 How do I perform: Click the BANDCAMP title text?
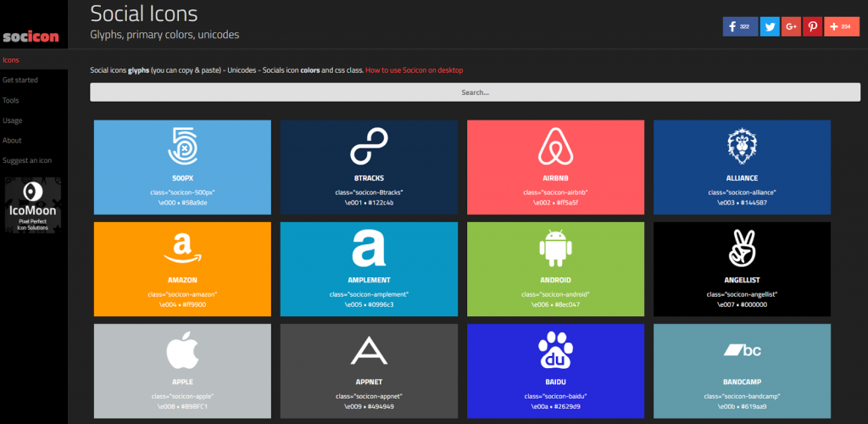742,382
